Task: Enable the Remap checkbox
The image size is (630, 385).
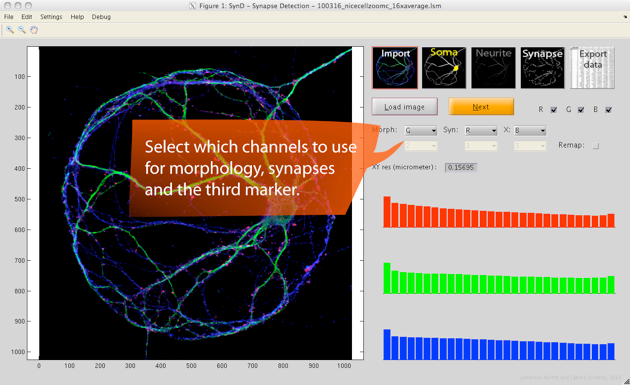Action: 596,146
